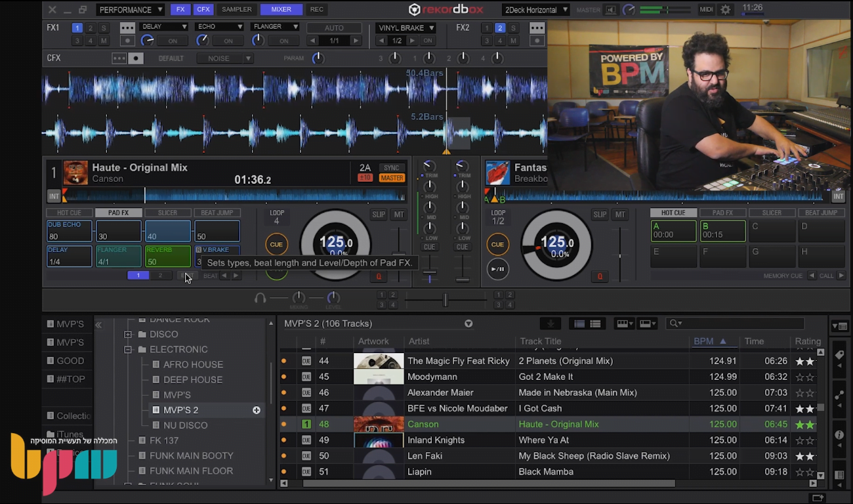Toggle the CFX panel button
Image resolution: width=853 pixels, height=504 pixels.
click(203, 10)
